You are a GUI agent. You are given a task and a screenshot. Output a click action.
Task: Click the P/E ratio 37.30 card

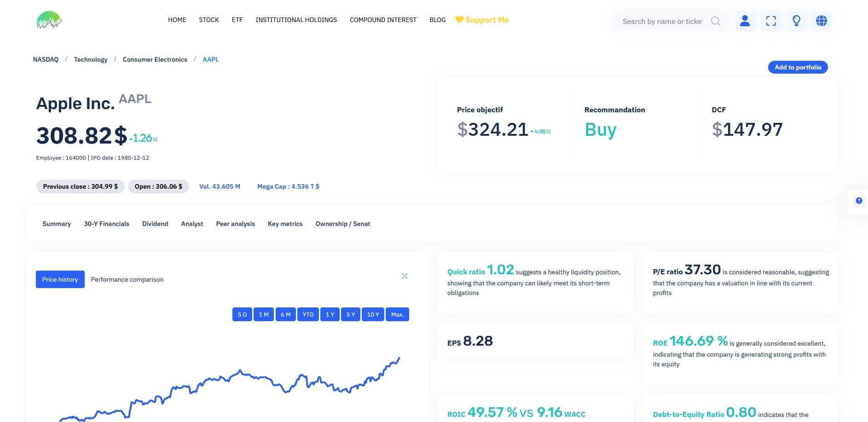741,282
